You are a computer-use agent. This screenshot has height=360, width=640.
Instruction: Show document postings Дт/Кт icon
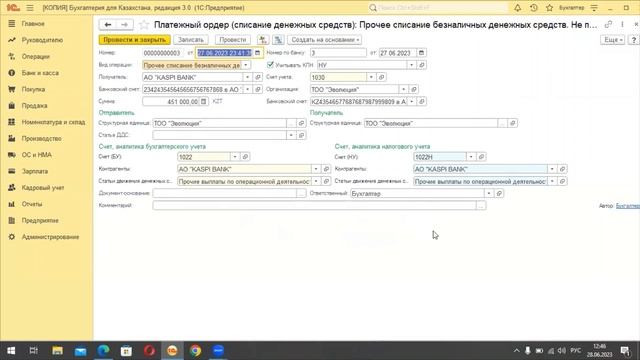point(263,40)
